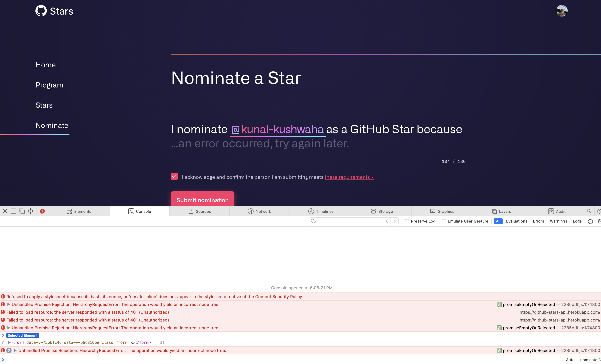
Task: Select the element inspection crosshair tool
Action: click(x=30, y=211)
